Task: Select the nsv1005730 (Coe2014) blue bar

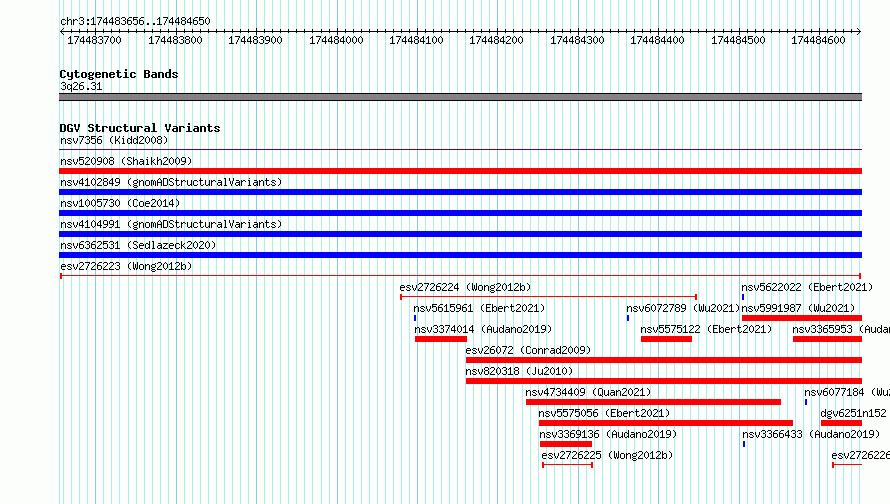Action: tap(460, 213)
